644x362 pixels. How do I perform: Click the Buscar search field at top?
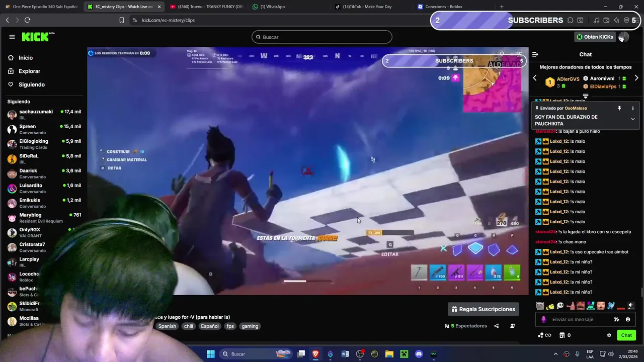pos(322,37)
